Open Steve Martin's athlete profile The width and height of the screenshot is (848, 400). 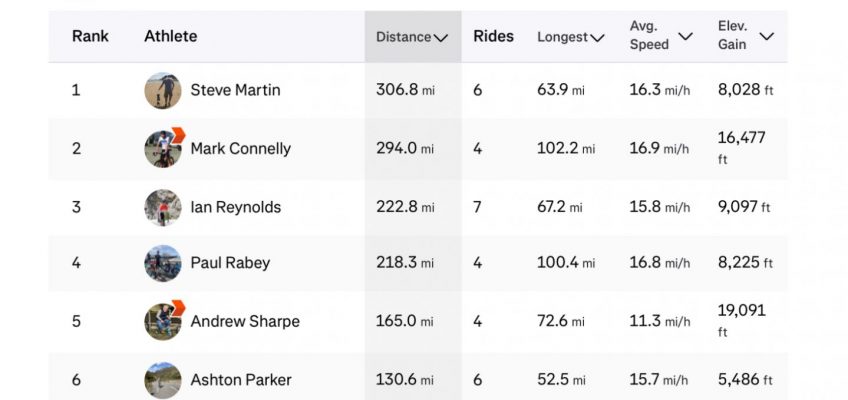point(235,90)
